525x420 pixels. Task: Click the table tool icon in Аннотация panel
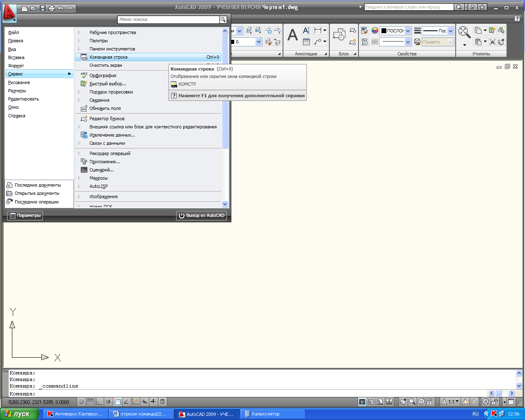[x=306, y=42]
